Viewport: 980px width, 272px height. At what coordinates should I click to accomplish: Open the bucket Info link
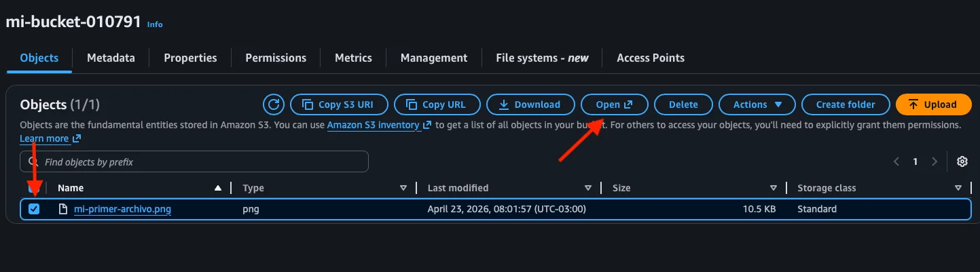click(155, 24)
